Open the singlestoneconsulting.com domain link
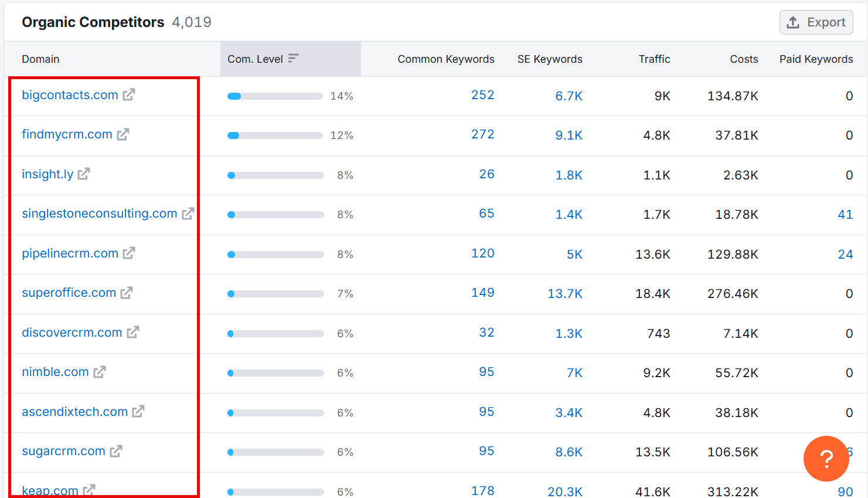This screenshot has height=498, width=868. pos(99,214)
